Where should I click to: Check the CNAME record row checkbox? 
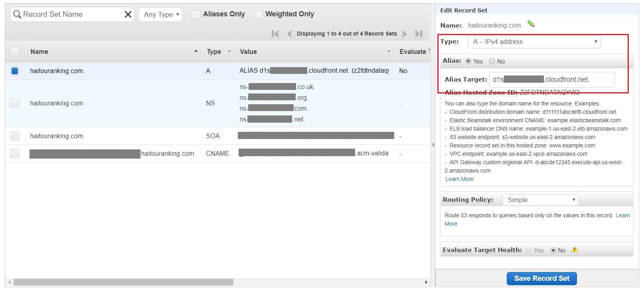15,153
